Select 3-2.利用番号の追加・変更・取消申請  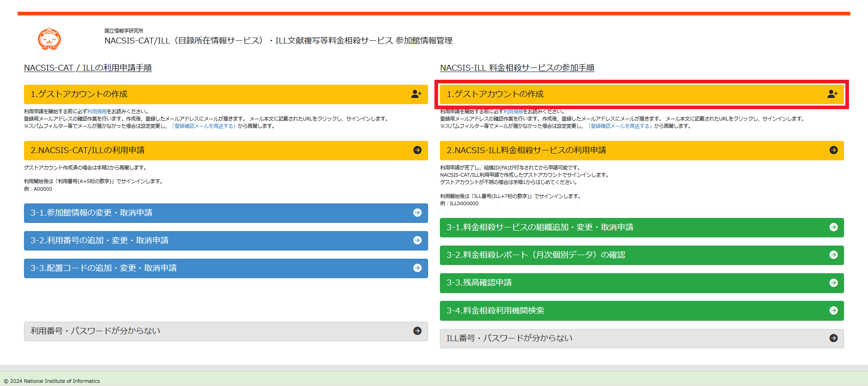(x=226, y=241)
